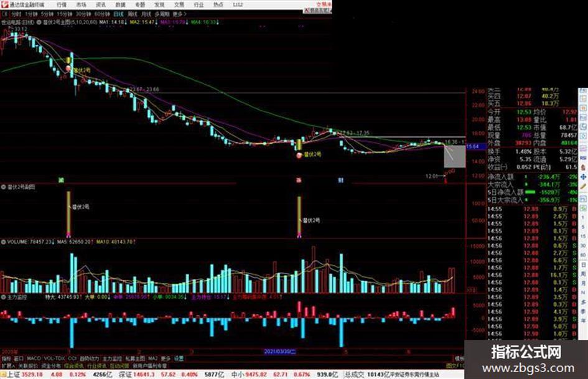Open the 行业资讯 tab
The image size is (588, 379).
click(x=97, y=365)
